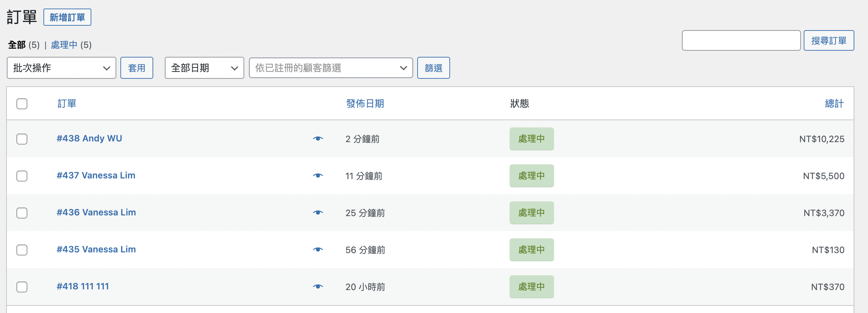
Task: Show preview of order #418 via eye icon
Action: 318,287
